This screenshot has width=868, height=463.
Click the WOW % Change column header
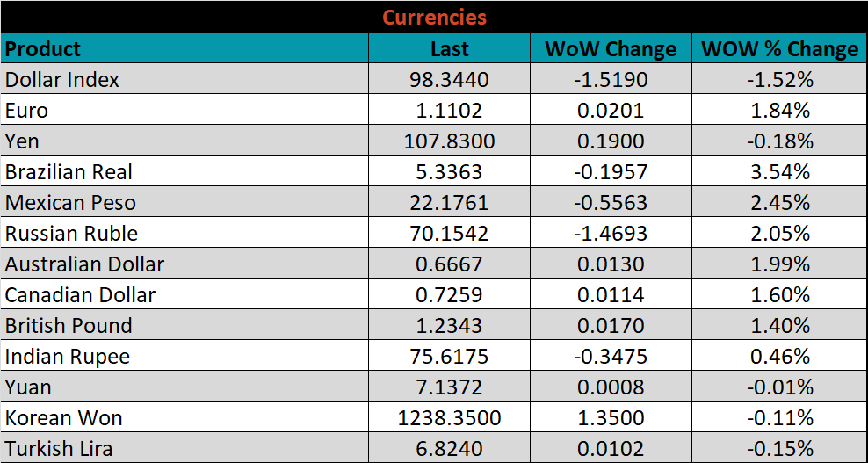click(779, 49)
